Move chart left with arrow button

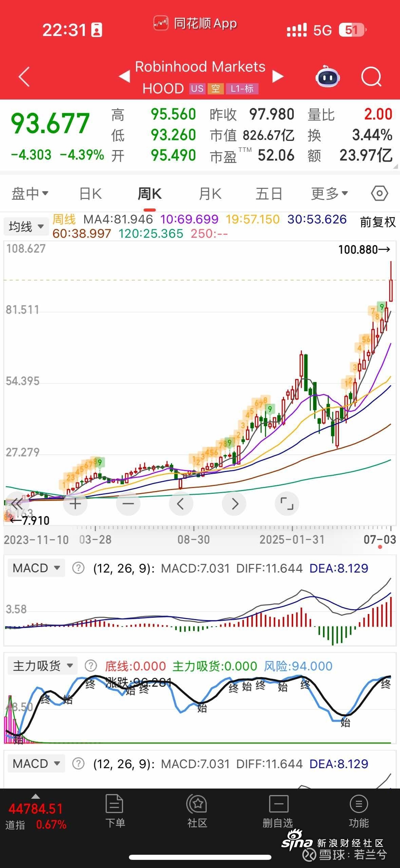[x=181, y=504]
